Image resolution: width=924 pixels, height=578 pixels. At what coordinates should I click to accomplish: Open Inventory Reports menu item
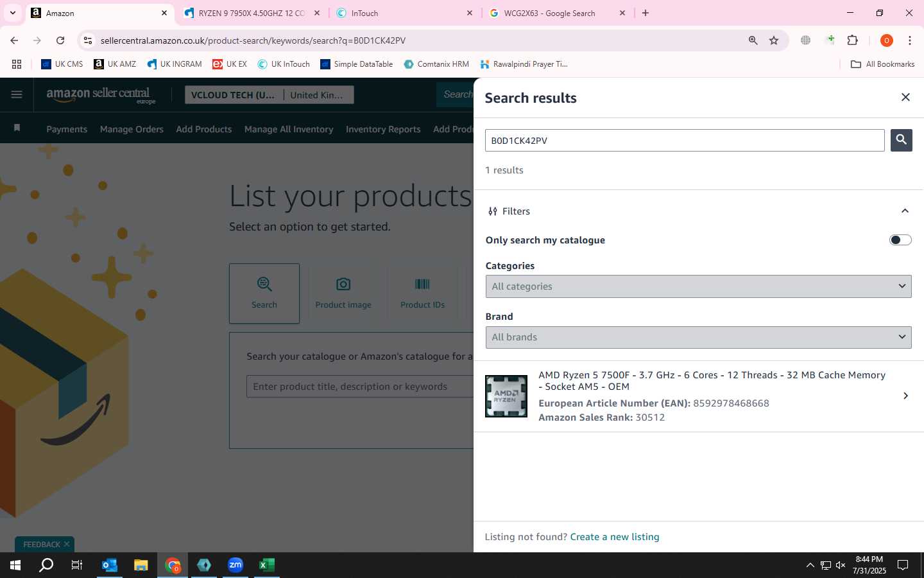(x=383, y=129)
